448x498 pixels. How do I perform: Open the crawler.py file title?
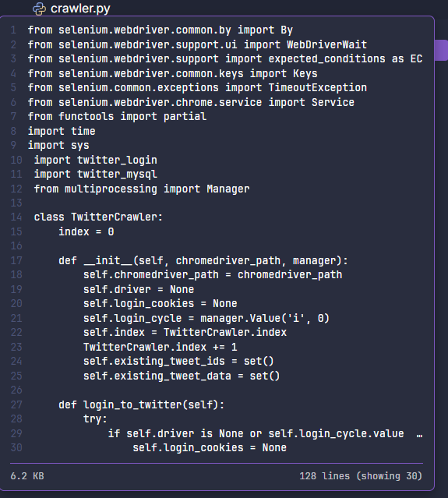(x=80, y=9)
